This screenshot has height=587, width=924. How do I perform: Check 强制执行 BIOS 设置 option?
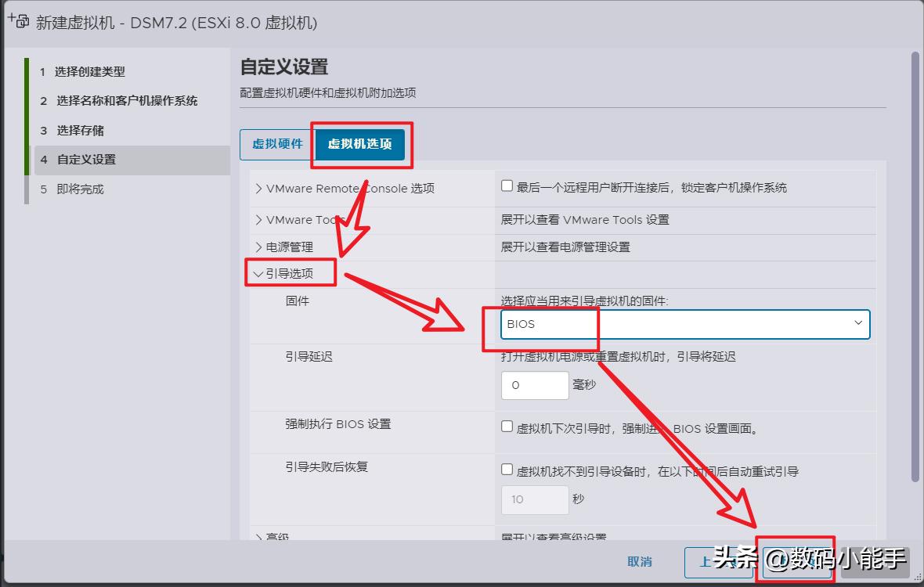point(506,426)
